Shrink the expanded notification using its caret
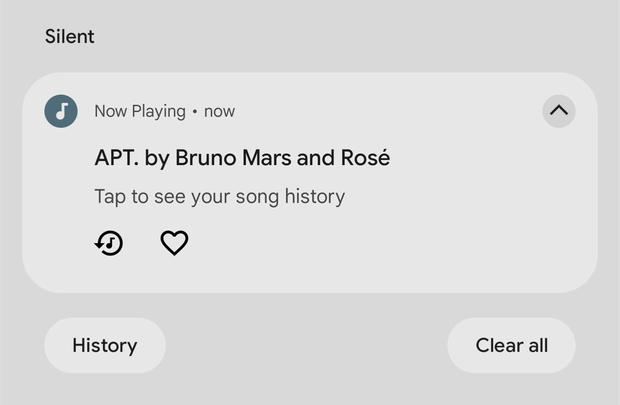 [x=559, y=111]
